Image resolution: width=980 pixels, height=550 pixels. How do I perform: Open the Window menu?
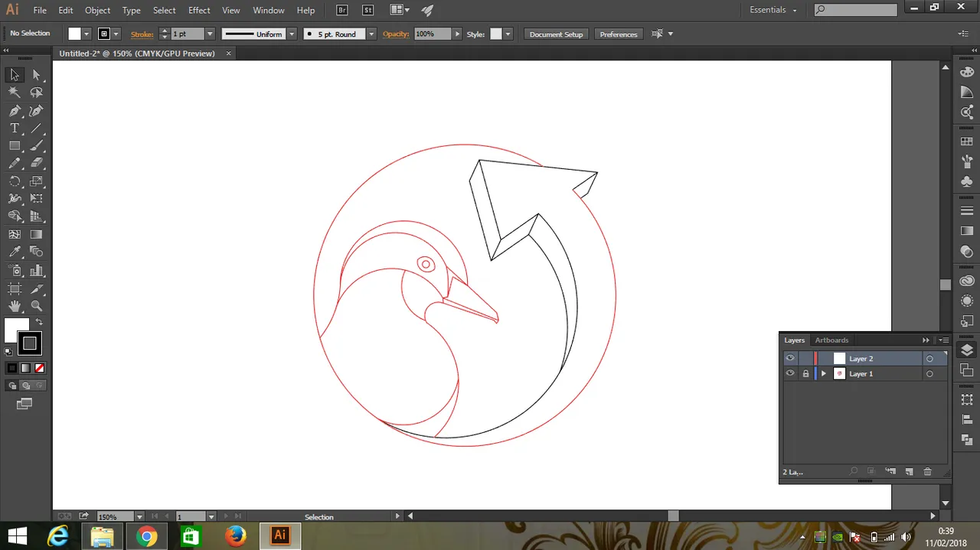pos(269,10)
